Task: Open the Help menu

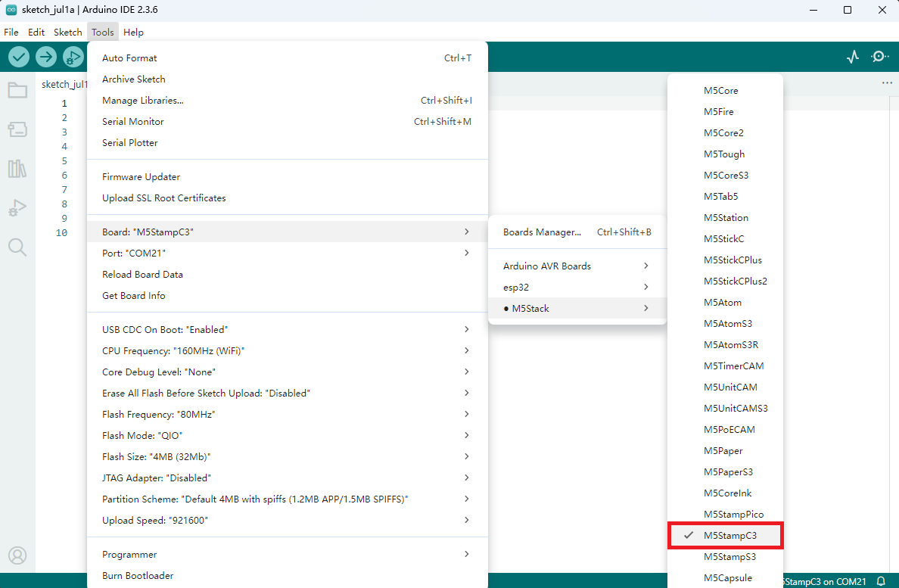Action: [x=133, y=32]
